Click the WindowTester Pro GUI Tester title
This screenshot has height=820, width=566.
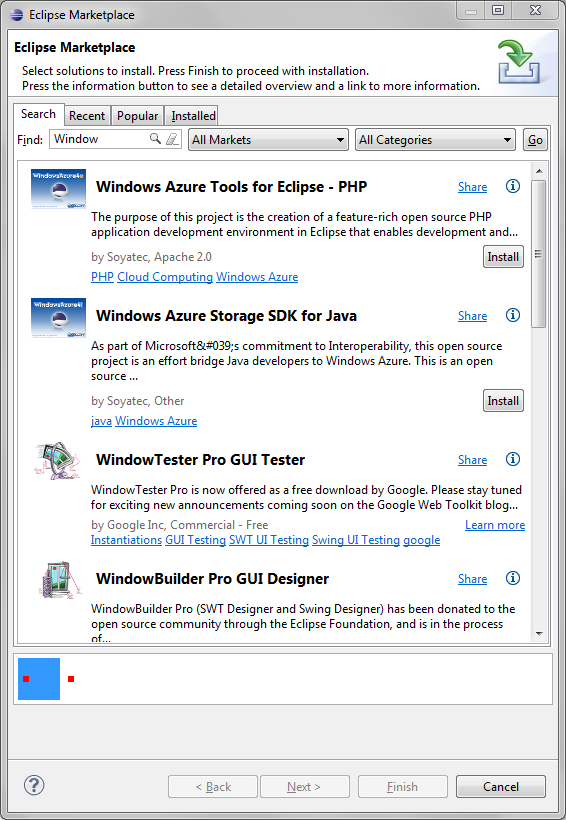coord(200,460)
